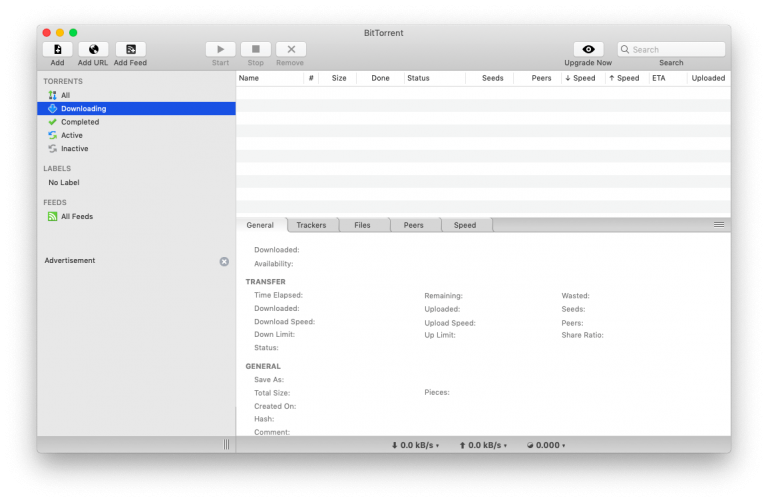Switch to the Trackers tab
Viewport: 768px width, 502px height.
click(x=312, y=225)
